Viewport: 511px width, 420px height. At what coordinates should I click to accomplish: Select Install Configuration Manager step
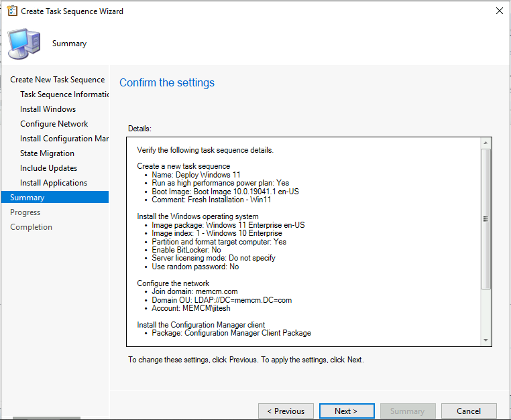64,139
